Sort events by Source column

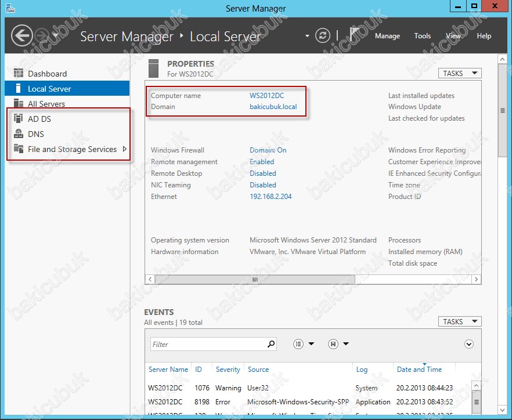point(258,370)
